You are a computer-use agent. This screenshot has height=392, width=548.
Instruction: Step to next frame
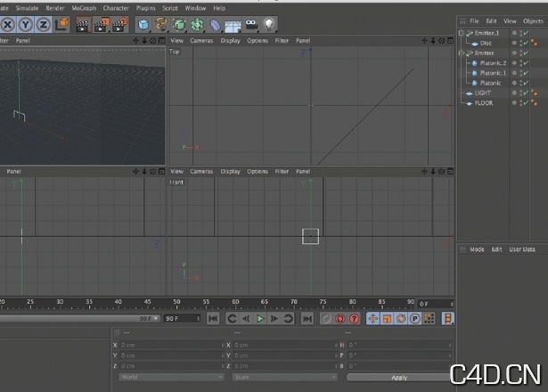point(274,319)
